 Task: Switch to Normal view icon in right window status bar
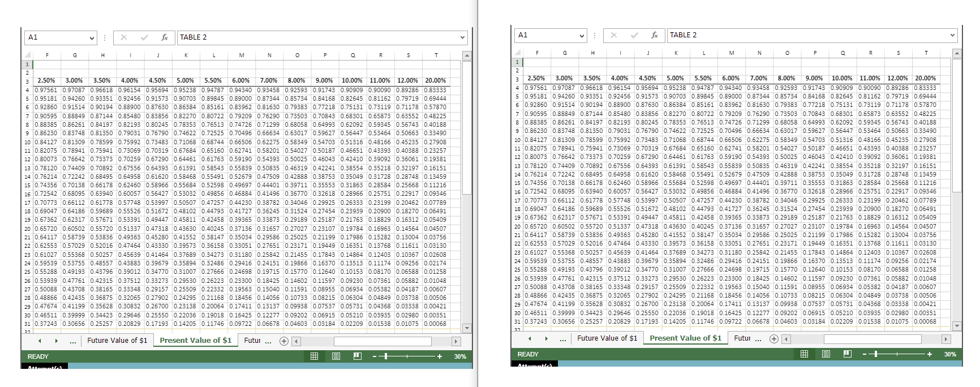804,354
